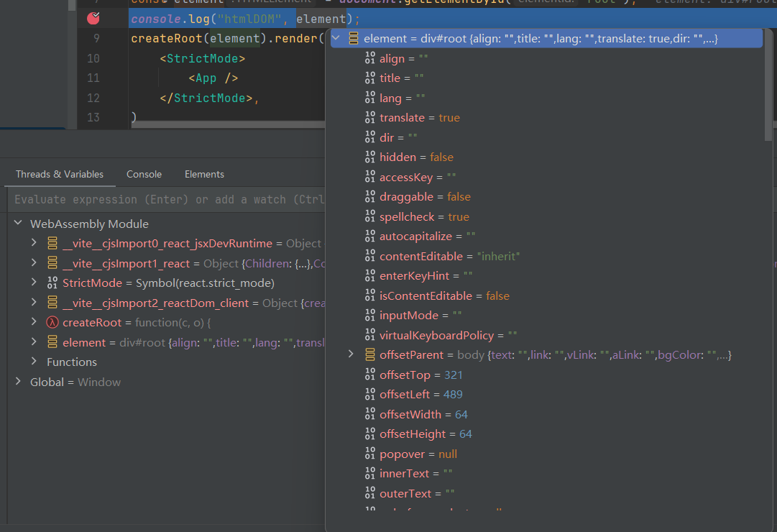Click the primitive icon beside hidden property
The width and height of the screenshot is (777, 532).
[369, 157]
